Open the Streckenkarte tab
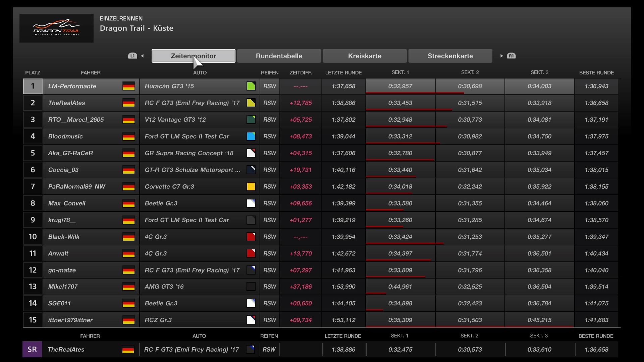This screenshot has height=362, width=644. (x=450, y=56)
